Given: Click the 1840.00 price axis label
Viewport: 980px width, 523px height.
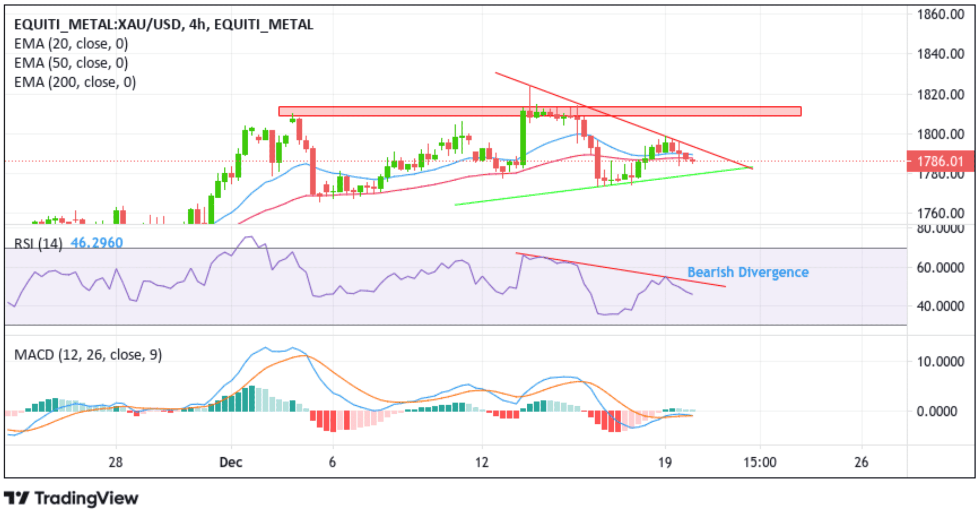Looking at the screenshot, I should [x=940, y=54].
